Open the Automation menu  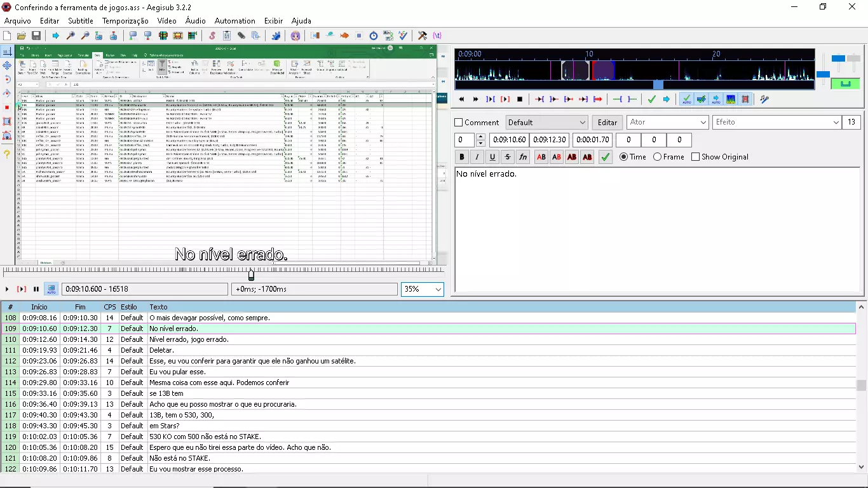click(234, 21)
